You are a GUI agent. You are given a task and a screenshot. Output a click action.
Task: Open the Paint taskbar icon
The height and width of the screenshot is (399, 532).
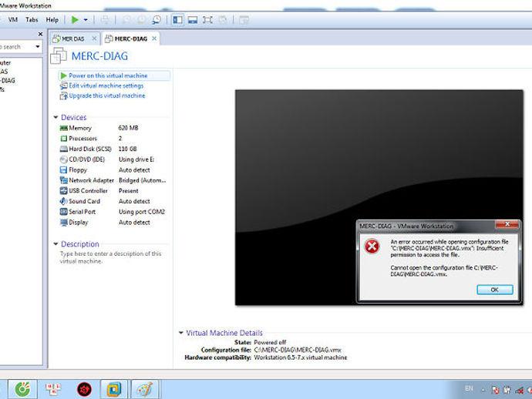(144, 389)
